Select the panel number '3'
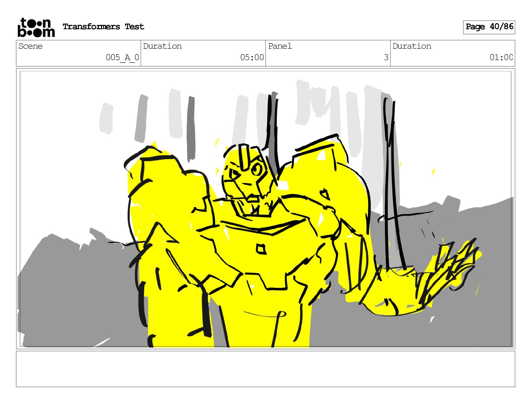The width and height of the screenshot is (532, 411). (386, 57)
